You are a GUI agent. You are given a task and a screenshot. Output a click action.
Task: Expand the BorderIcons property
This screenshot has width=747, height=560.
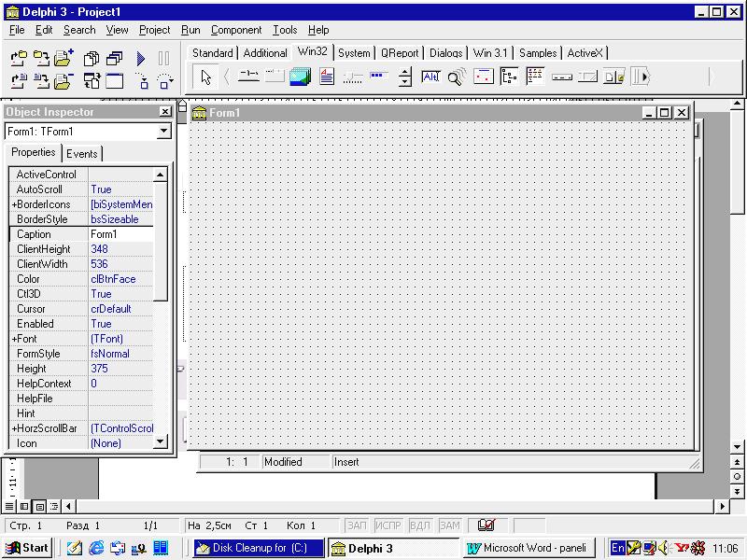14,204
